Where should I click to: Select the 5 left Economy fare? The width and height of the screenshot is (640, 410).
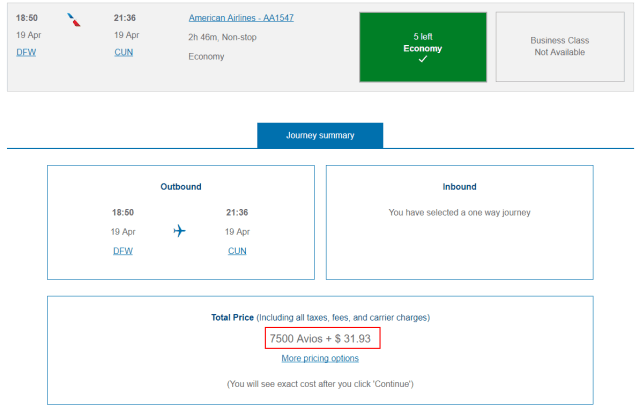pyautogui.click(x=422, y=46)
